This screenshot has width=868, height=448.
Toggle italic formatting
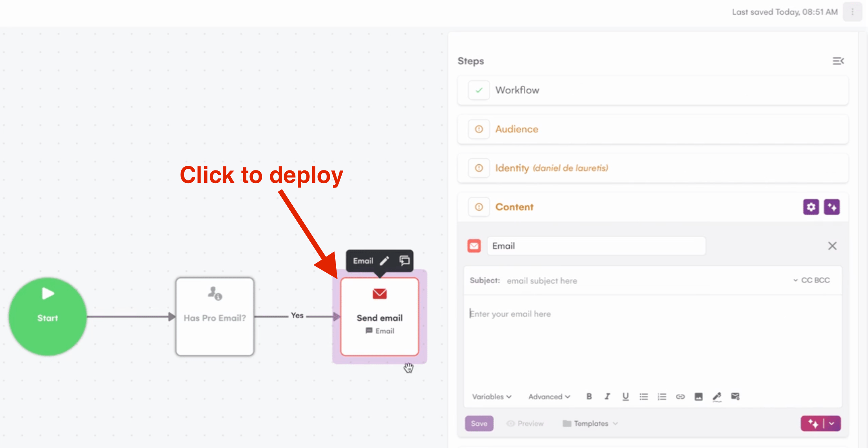click(x=607, y=396)
